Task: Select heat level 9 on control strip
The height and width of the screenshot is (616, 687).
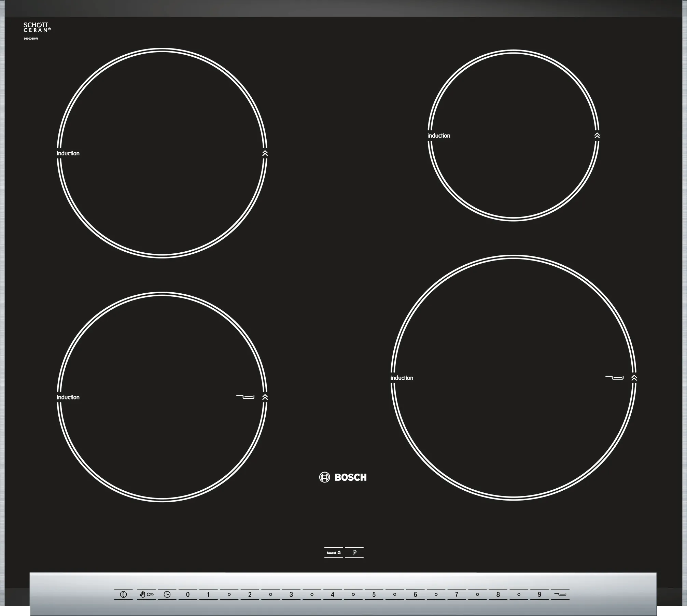Action: [x=539, y=594]
